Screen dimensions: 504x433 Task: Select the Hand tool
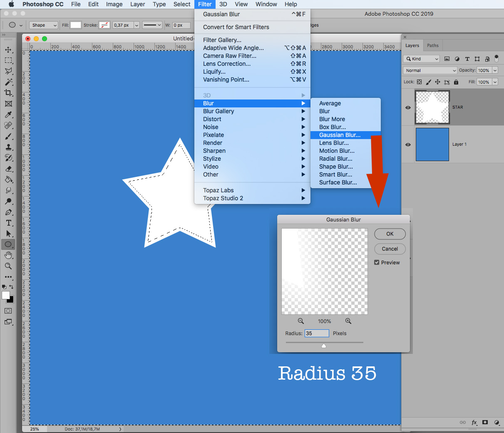pos(8,255)
